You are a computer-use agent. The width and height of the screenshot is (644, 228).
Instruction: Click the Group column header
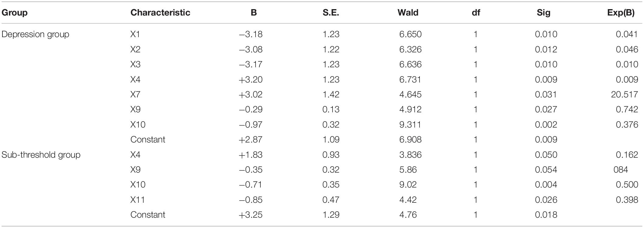tap(15, 12)
